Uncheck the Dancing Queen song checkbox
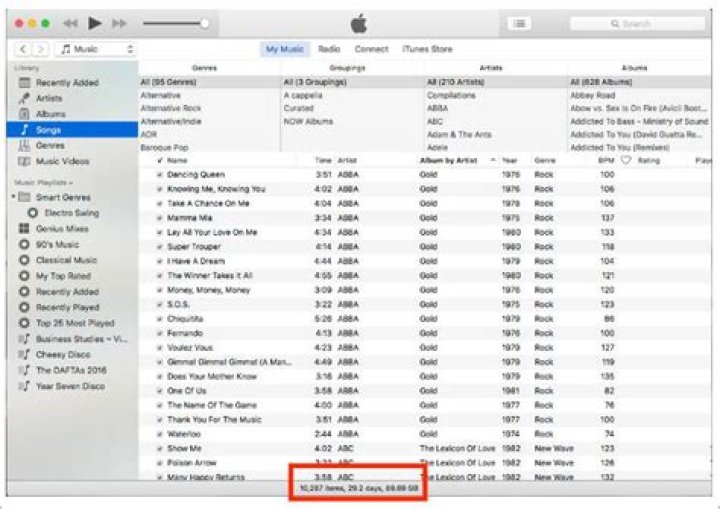720x509 pixels. point(160,174)
